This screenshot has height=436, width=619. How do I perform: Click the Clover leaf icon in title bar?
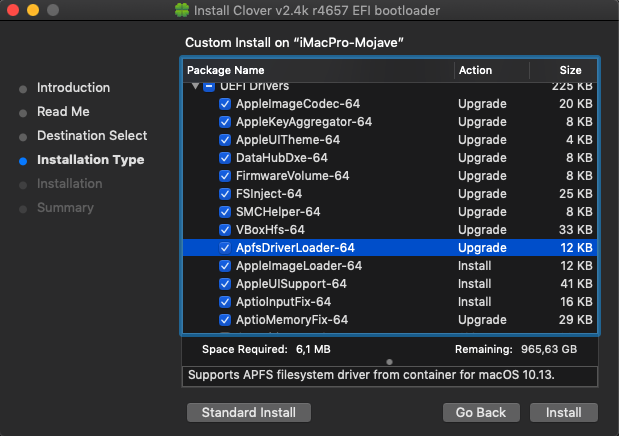point(182,10)
